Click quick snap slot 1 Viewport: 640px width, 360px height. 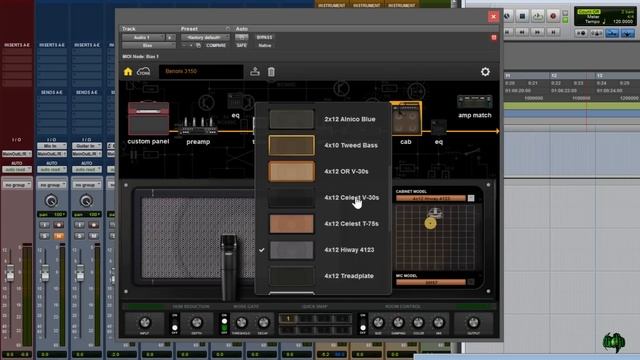(288, 318)
